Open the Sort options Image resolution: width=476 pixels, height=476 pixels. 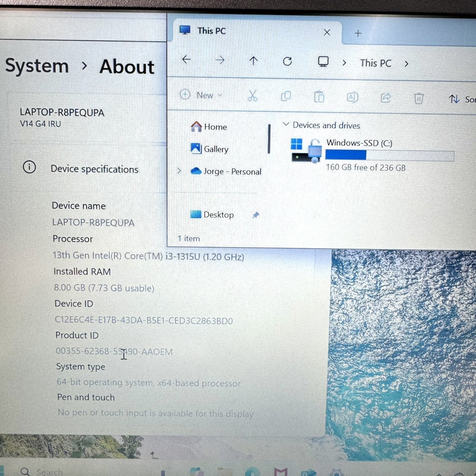(x=462, y=99)
